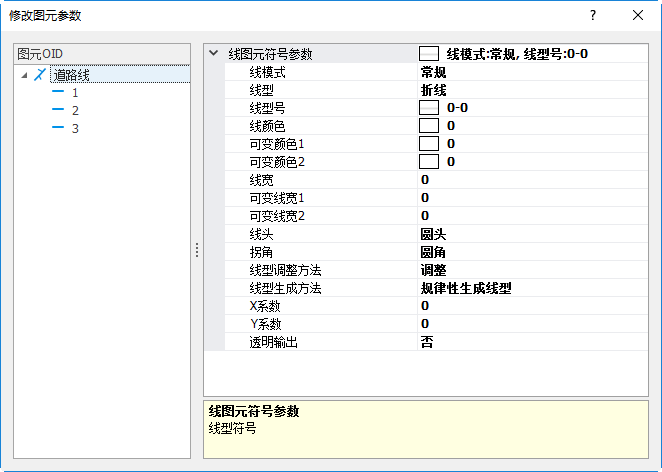This screenshot has height=472, width=662.
Task: Click the 可变颜色2 color swatch
Action: pos(429,162)
